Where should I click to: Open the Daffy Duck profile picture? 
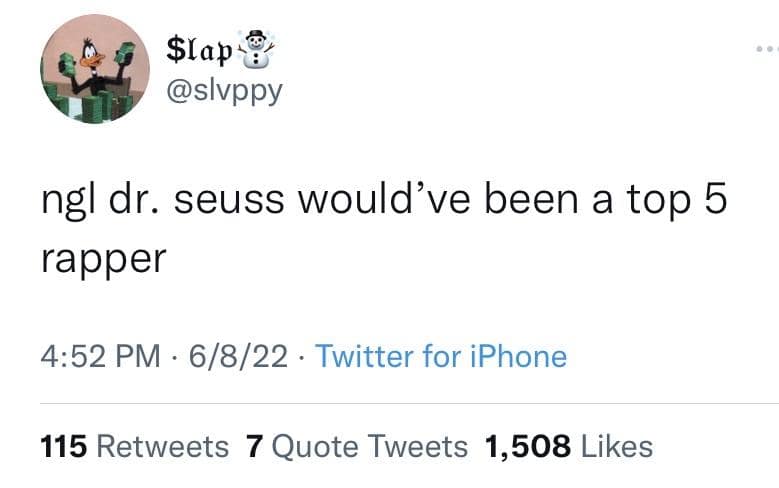94,69
